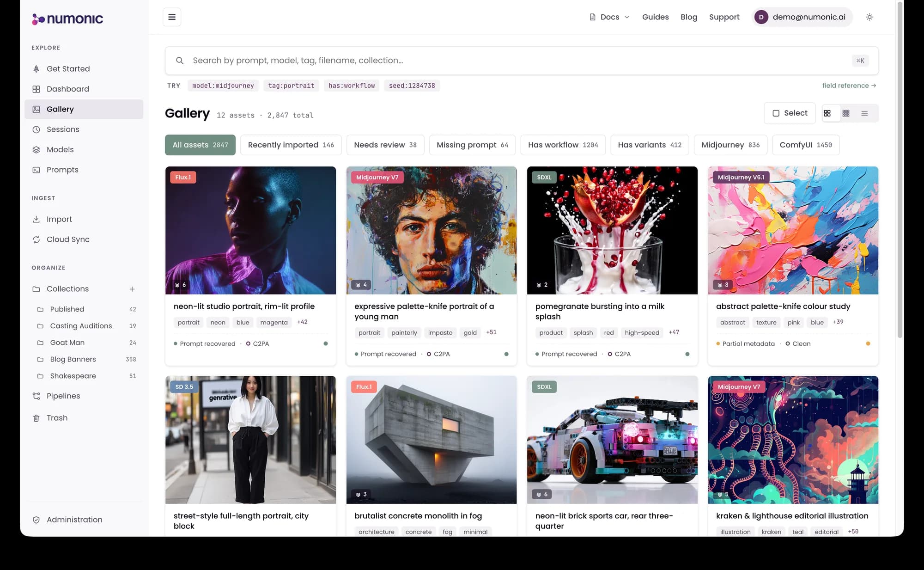Open the Collections section

tap(67, 289)
